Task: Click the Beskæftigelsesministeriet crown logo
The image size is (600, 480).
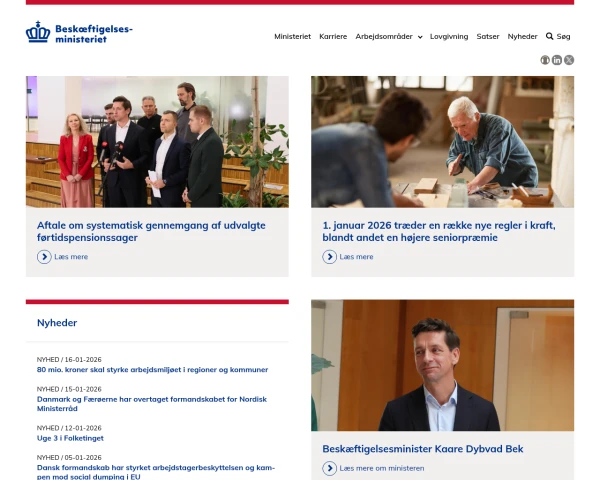Action: tap(38, 32)
